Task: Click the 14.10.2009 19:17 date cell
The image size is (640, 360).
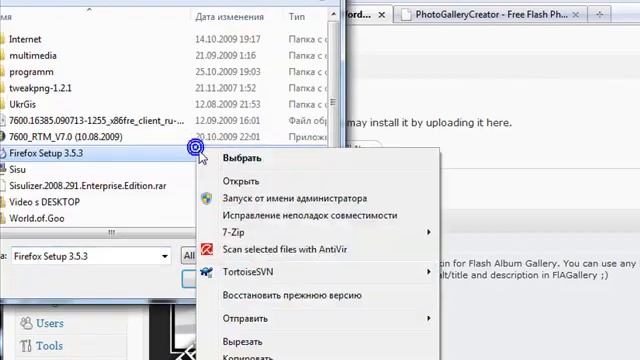Action: coord(227,39)
